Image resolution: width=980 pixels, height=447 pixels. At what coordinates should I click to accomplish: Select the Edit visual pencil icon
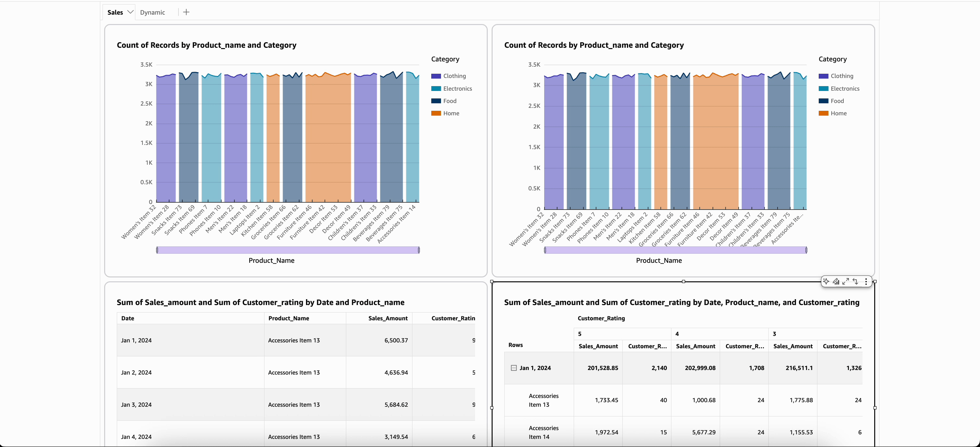tap(836, 281)
